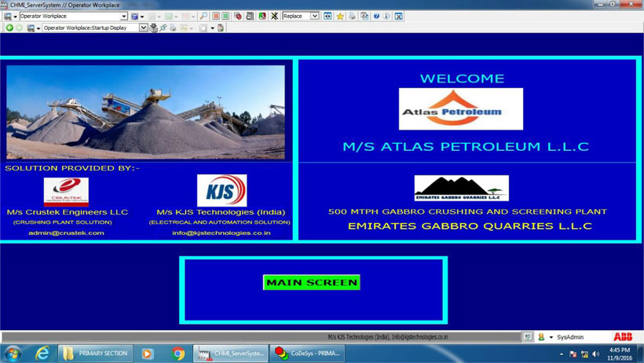Click the crushing plant photo

pyautogui.click(x=145, y=112)
